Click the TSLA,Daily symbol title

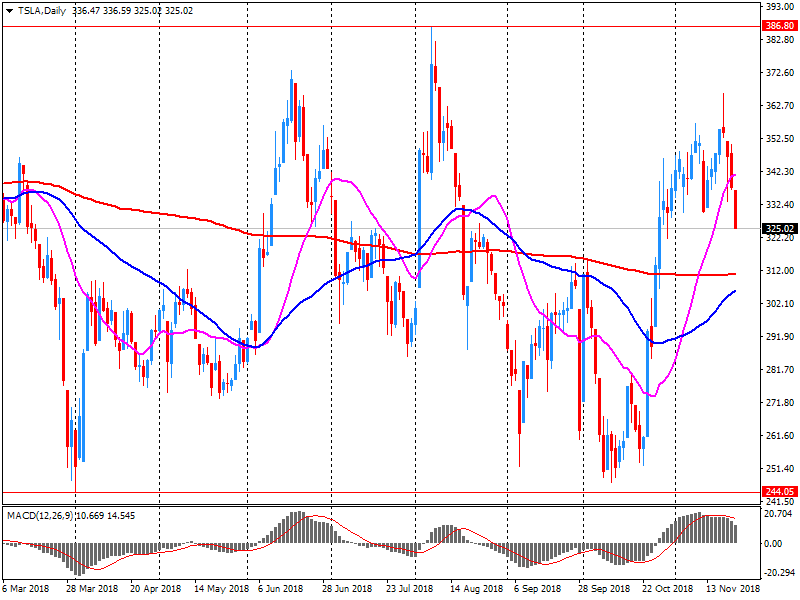[x=42, y=11]
